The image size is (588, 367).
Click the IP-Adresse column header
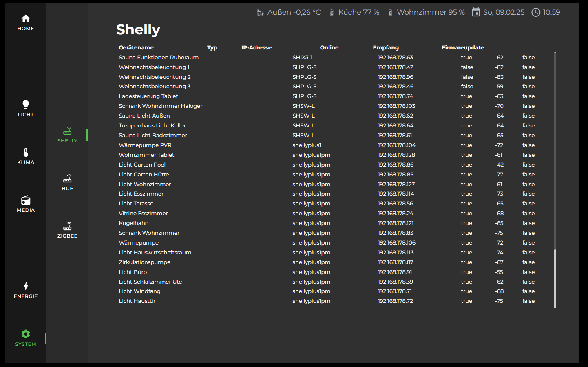coord(256,47)
